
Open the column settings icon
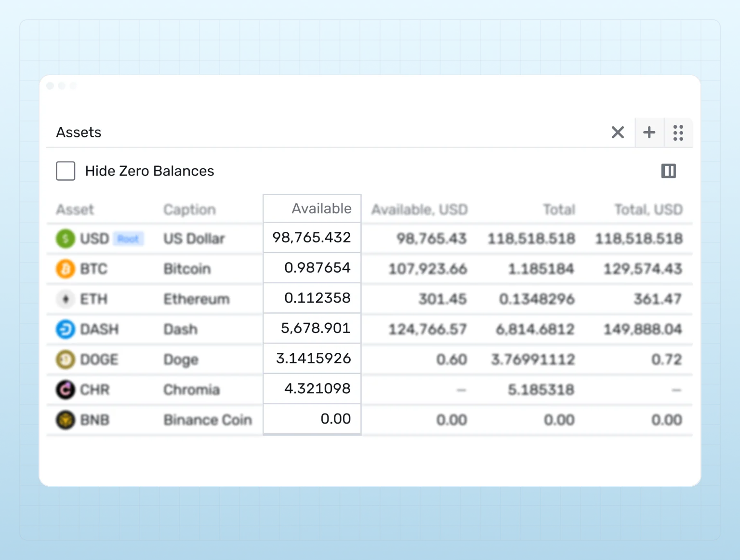pyautogui.click(x=669, y=171)
